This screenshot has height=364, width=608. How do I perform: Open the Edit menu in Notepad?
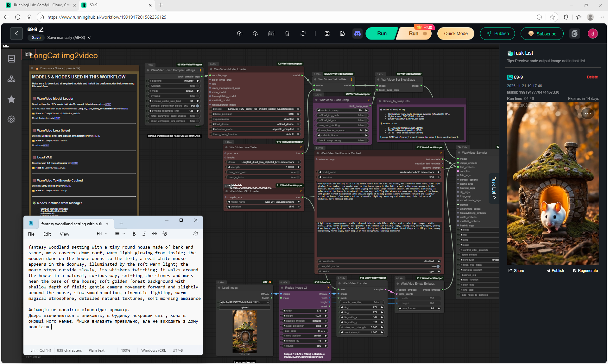tap(47, 234)
